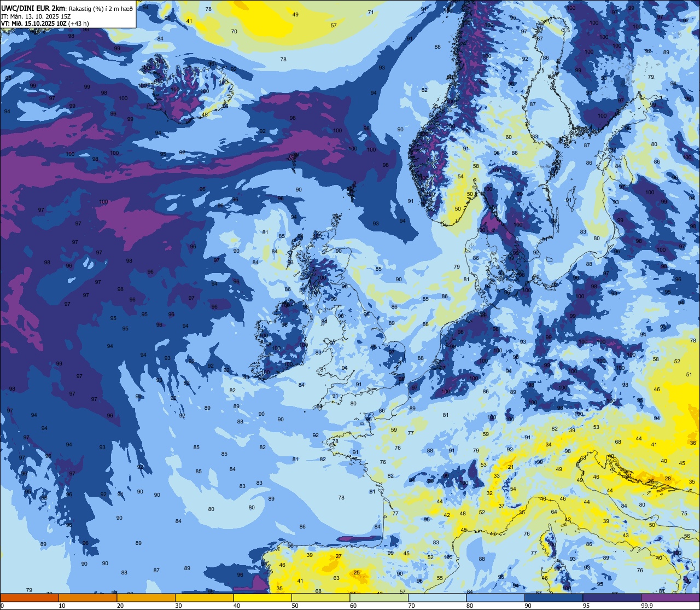Screen dimensions: 700x610
Task: Click the 60–70 yellow-green legend swatch
Action: (379, 597)
